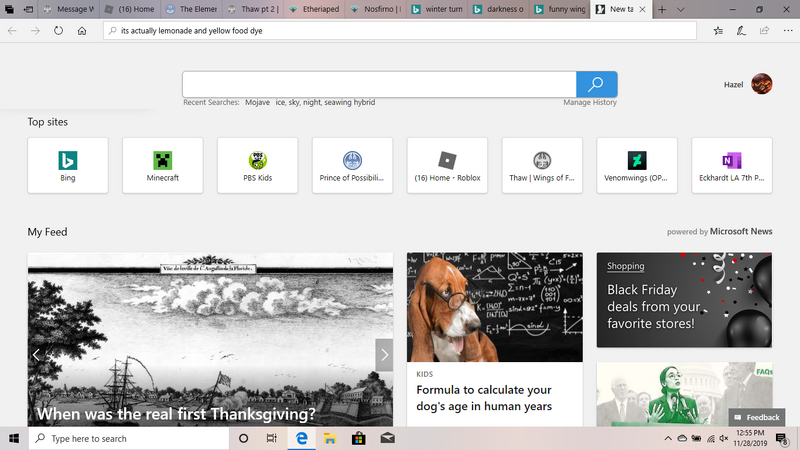Click the Hazel profile avatar

761,84
